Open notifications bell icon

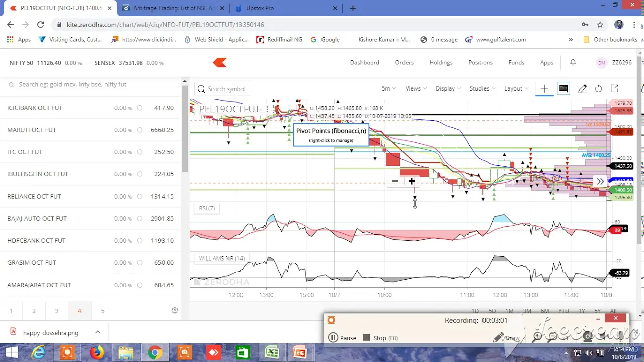point(573,62)
